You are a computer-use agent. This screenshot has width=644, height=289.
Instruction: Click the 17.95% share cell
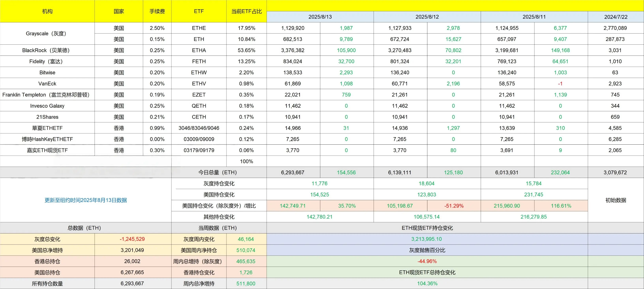click(246, 28)
